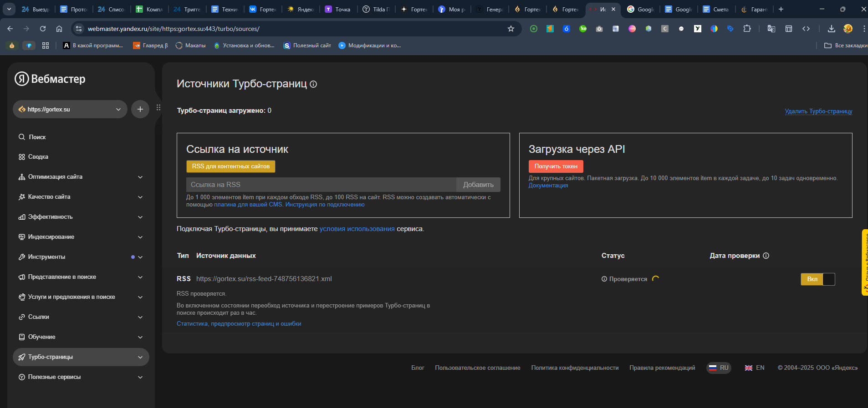Expand Полезные сервисы section
The image size is (868, 408).
[x=81, y=377]
